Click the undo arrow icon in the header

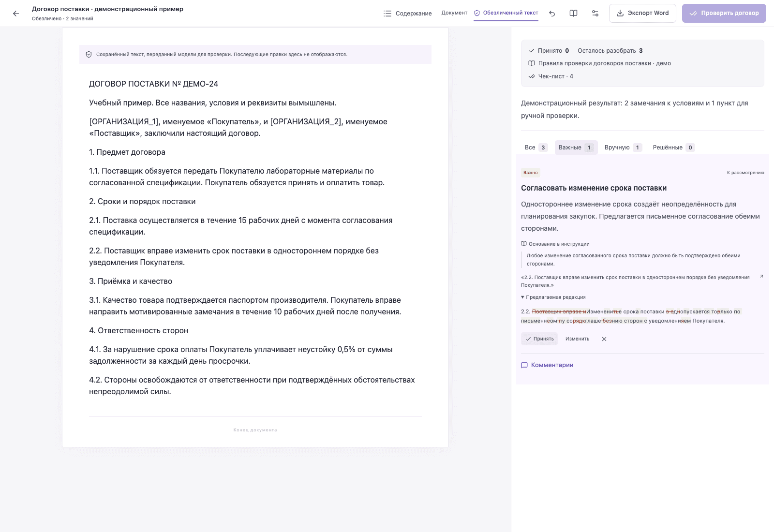[552, 14]
